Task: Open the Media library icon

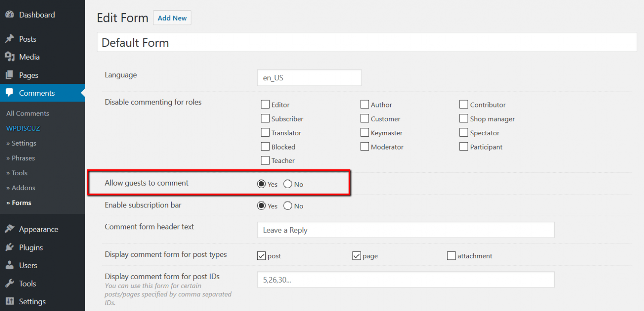Action: (x=9, y=57)
